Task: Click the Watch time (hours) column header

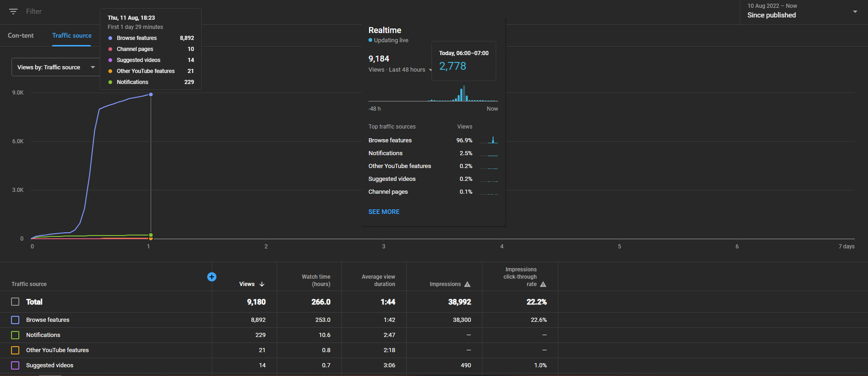Action: (x=316, y=281)
